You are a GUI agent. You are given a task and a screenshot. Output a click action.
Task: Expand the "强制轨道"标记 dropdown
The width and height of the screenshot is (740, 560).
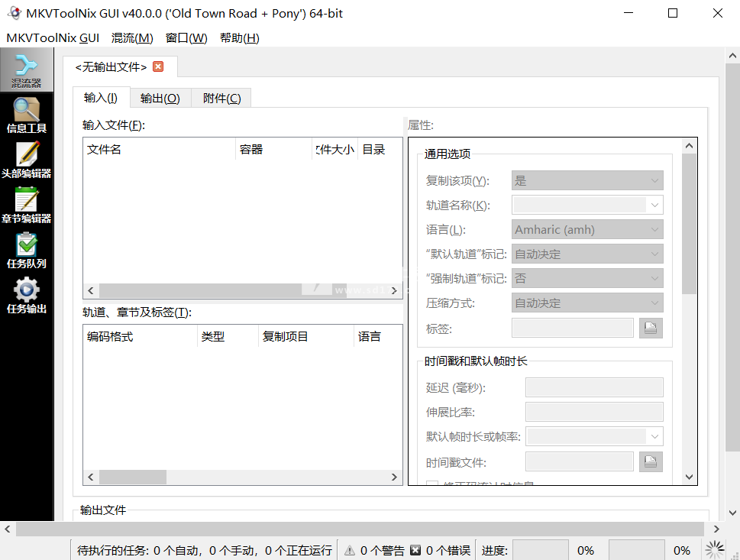587,279
